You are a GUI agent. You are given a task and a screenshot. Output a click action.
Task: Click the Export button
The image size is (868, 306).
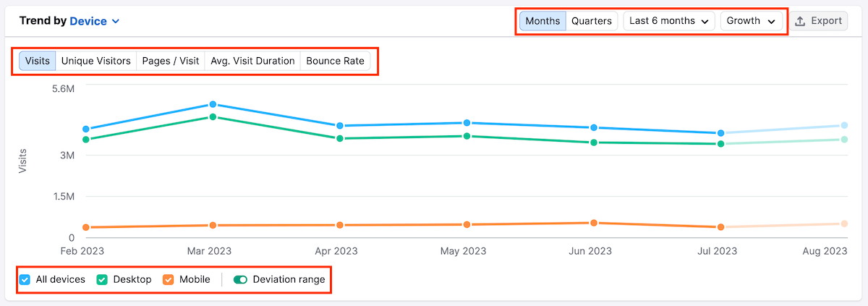(x=818, y=21)
